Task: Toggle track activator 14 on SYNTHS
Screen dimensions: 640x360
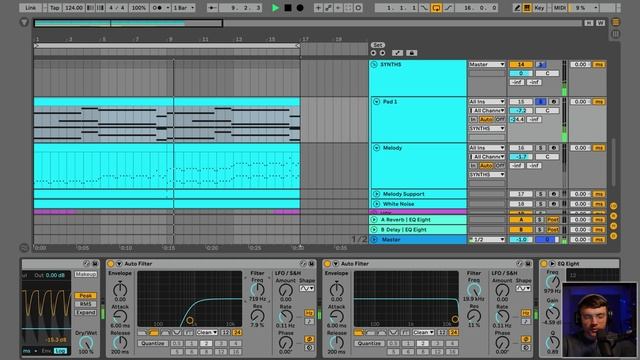Action: [x=521, y=64]
